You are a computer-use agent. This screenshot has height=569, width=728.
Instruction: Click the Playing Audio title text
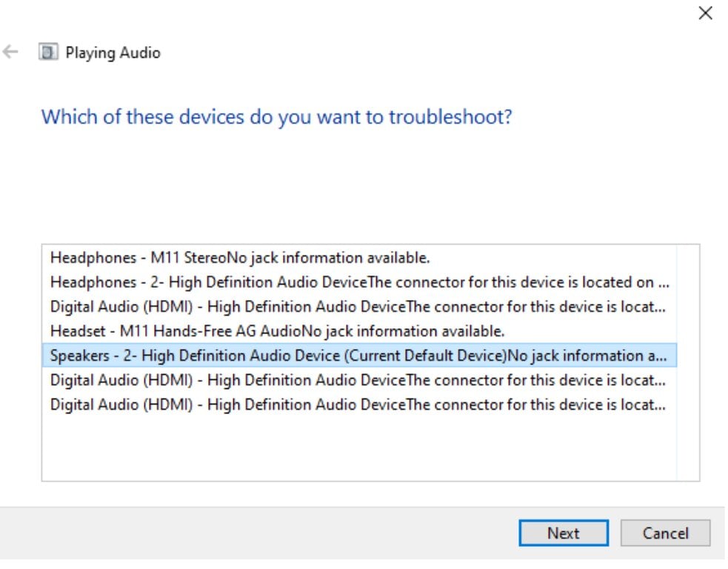point(113,53)
